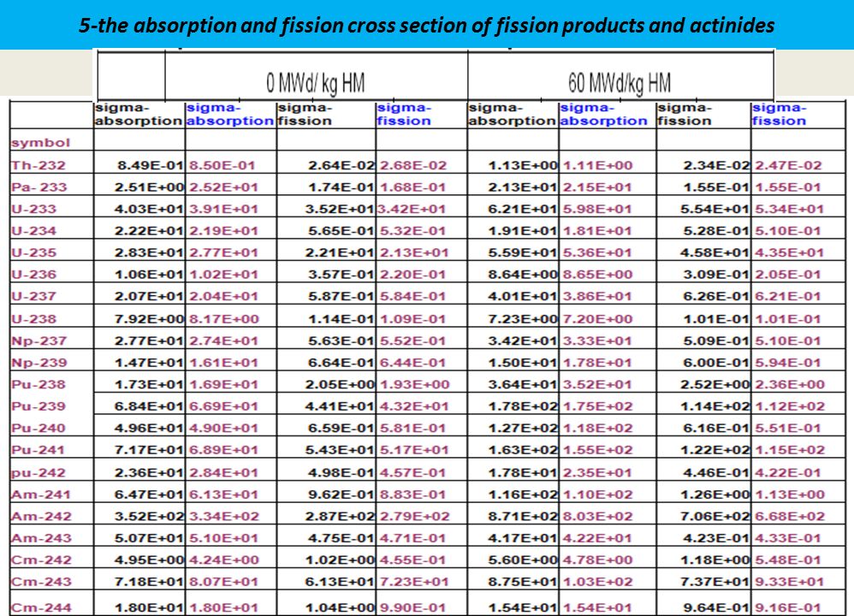Click the U-238 row label

point(33,319)
